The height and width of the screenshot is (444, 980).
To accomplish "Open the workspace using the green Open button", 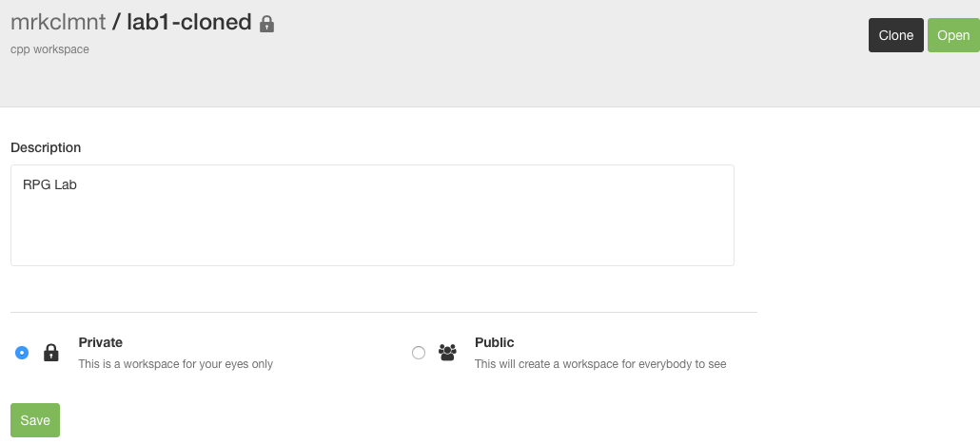I will coord(953,35).
